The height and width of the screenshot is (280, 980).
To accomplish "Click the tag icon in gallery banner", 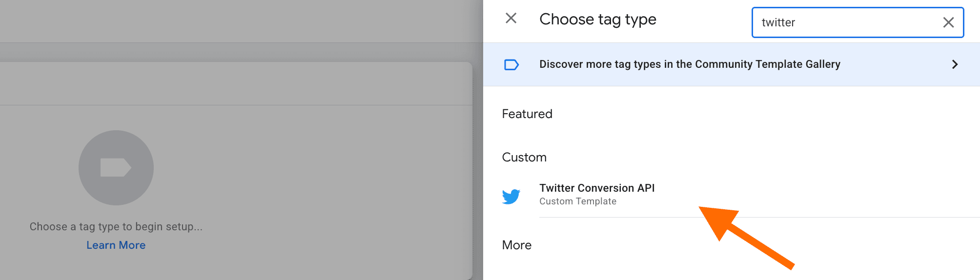I will point(511,64).
